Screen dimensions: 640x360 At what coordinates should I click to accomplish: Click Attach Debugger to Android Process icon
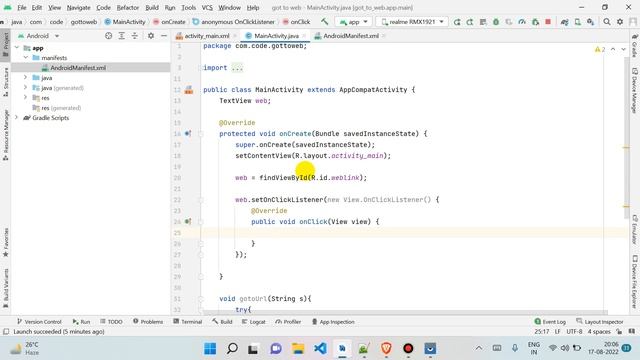click(x=535, y=22)
